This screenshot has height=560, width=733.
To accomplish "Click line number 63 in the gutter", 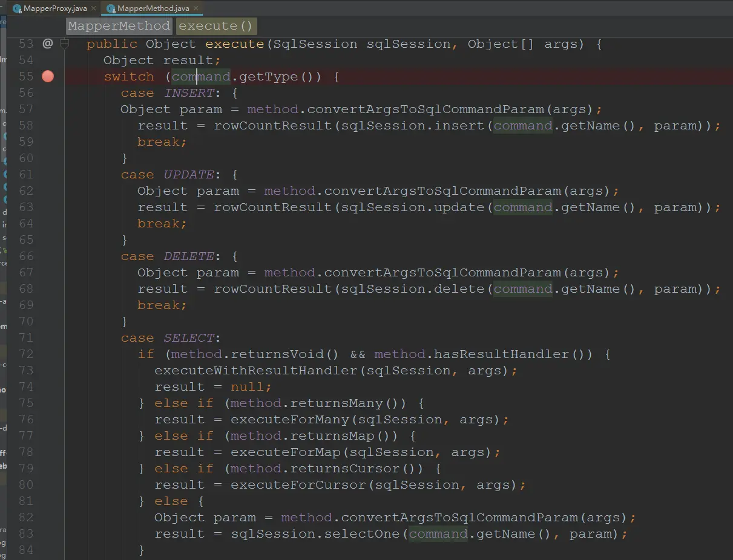I will tap(26, 207).
